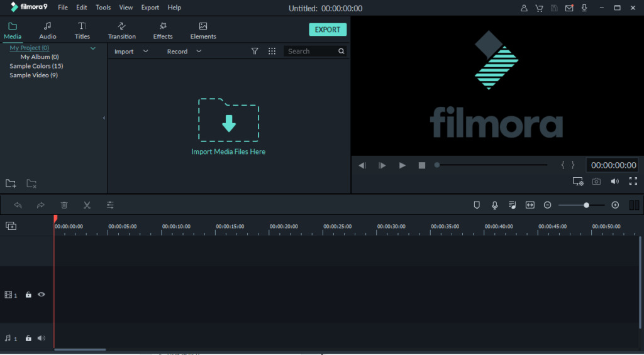Stop the preview playback
The height and width of the screenshot is (355, 644).
click(x=422, y=165)
